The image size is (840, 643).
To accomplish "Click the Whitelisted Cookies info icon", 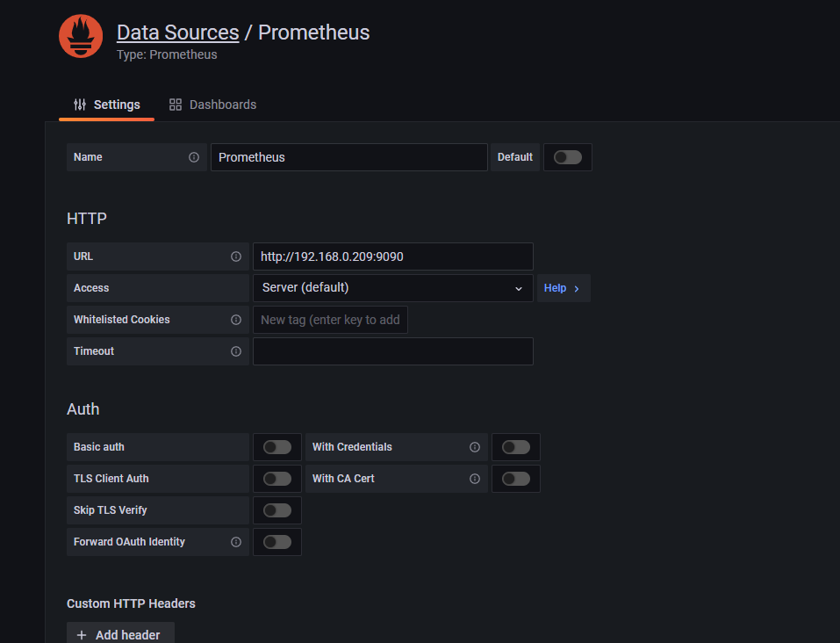I will (236, 320).
